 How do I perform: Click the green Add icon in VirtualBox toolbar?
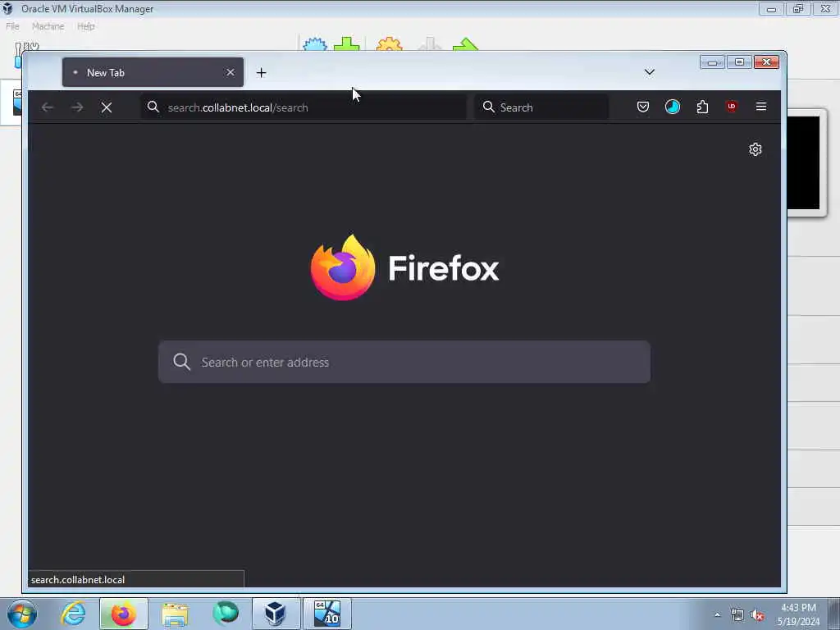pyautogui.click(x=347, y=44)
